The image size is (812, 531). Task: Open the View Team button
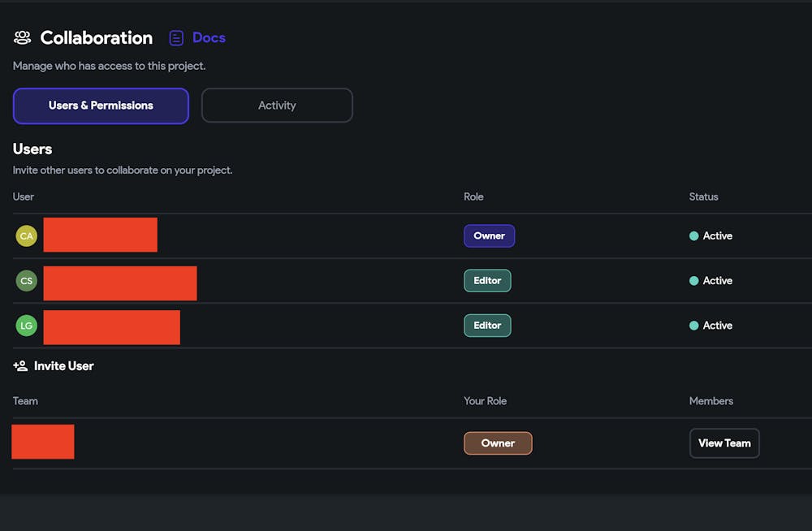click(724, 443)
